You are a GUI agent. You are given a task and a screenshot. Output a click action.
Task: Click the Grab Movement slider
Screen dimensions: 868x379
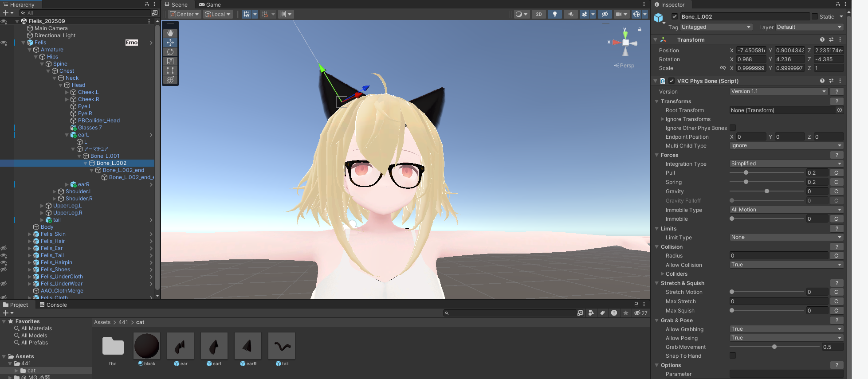click(774, 347)
